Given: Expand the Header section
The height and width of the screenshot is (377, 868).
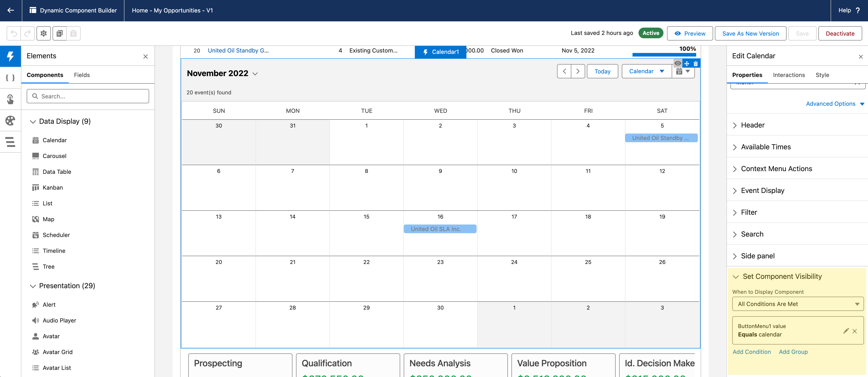Looking at the screenshot, I should (x=797, y=125).
